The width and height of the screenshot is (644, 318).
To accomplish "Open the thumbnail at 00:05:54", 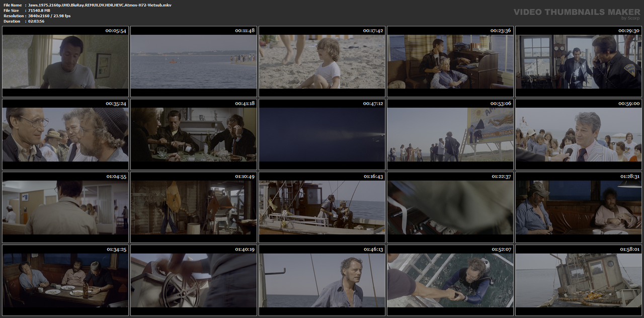I will click(65, 61).
